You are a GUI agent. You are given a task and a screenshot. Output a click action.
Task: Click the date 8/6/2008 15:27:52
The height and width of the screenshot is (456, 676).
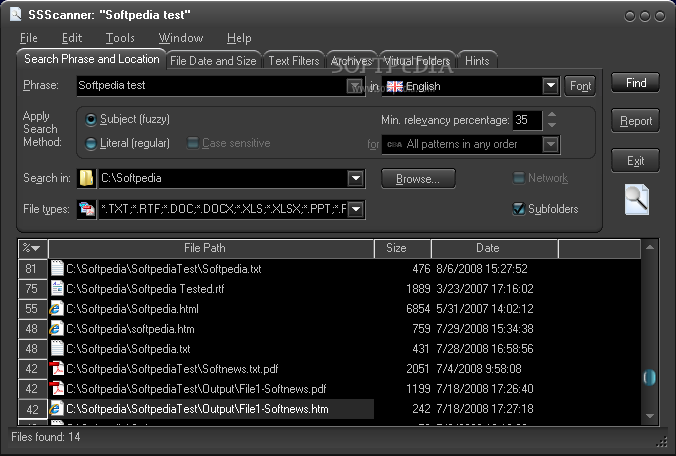coord(482,269)
